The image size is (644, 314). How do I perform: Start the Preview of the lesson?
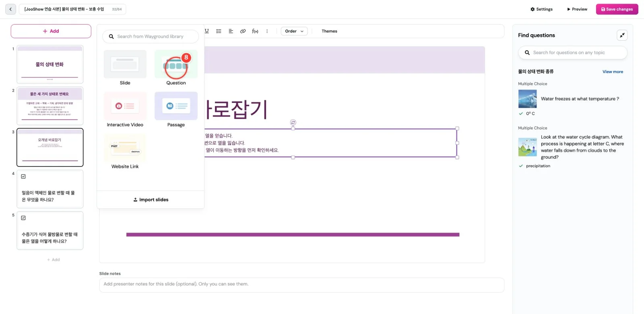[577, 9]
